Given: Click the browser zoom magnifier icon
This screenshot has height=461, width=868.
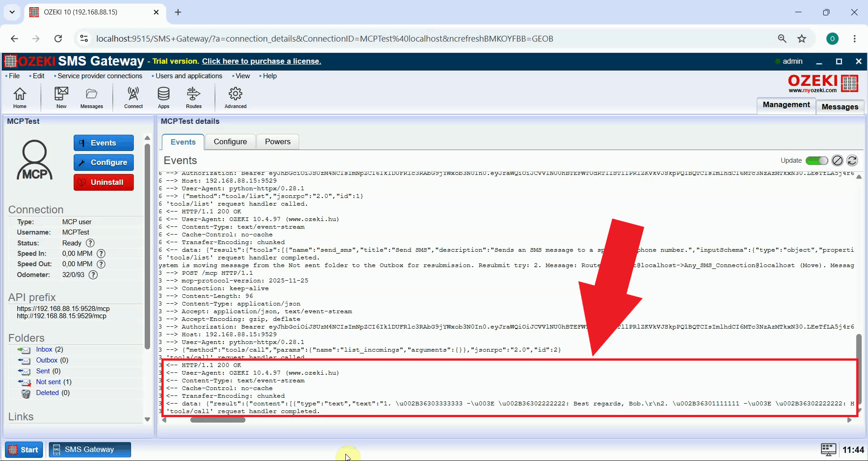Looking at the screenshot, I should tap(782, 38).
